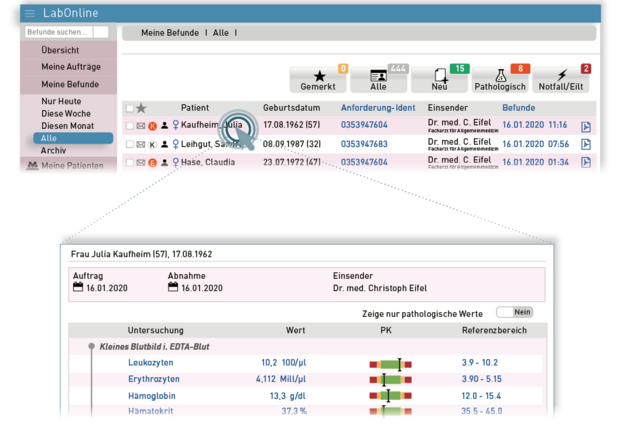Show all findings with Alle filter button
Screen dimensions: 620x444
378,80
